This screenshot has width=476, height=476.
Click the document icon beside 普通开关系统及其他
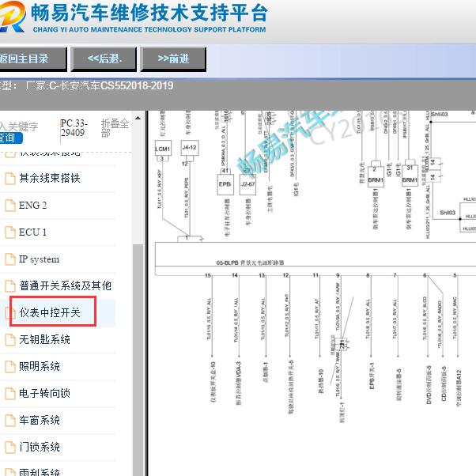click(10, 286)
